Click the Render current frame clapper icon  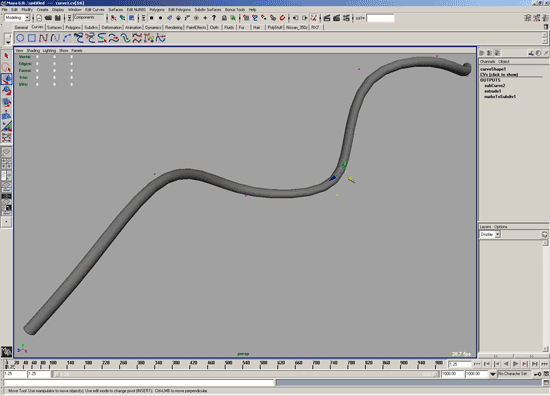click(x=327, y=18)
